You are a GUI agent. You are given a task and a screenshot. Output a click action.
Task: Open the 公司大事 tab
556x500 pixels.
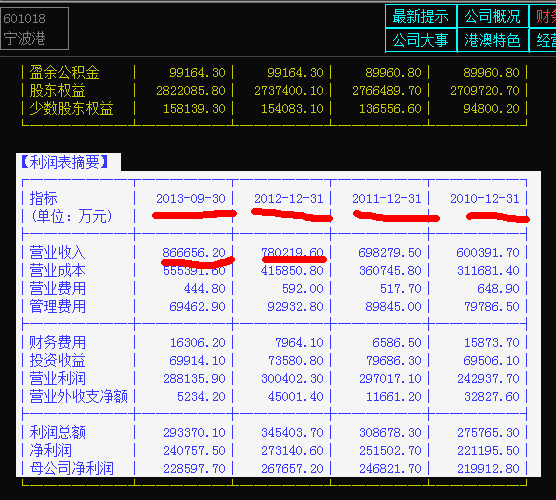pos(421,40)
